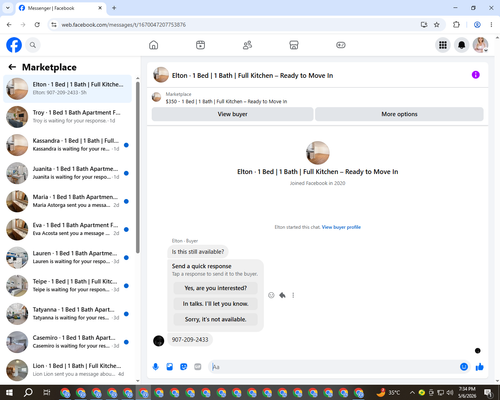Image resolution: width=500 pixels, height=400 pixels.
Task: Click the Elton chat header avatar
Action: coord(161,75)
